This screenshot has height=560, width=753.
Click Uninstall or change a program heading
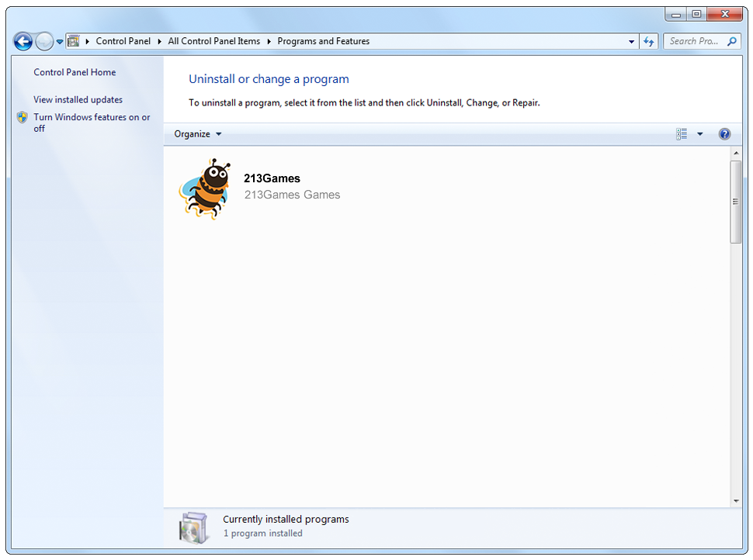(x=269, y=79)
